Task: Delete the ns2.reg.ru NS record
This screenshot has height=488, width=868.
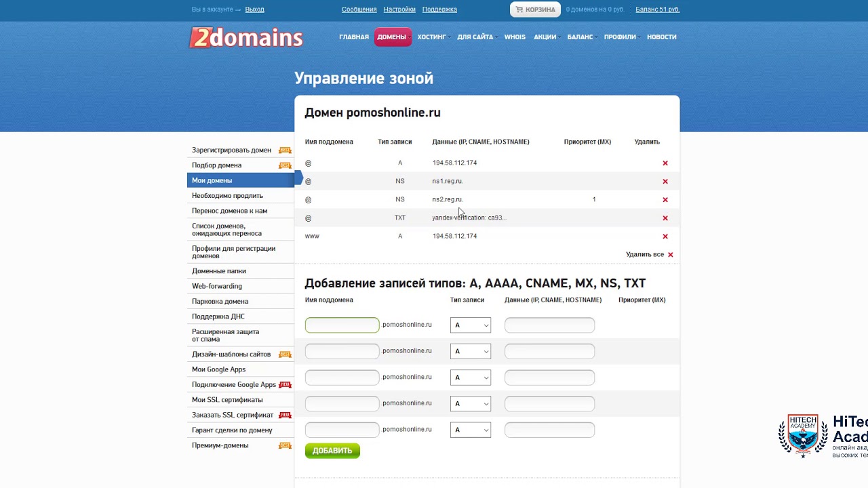Action: [x=665, y=200]
